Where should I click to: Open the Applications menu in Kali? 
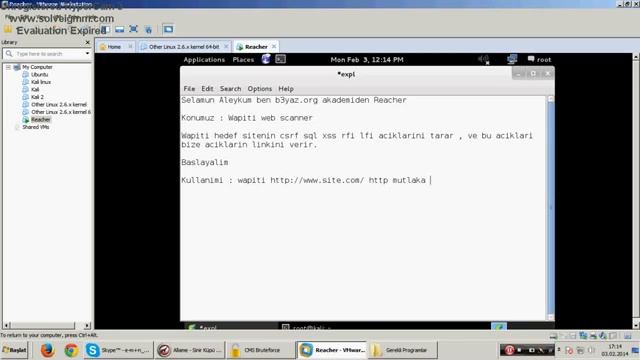(x=204, y=60)
